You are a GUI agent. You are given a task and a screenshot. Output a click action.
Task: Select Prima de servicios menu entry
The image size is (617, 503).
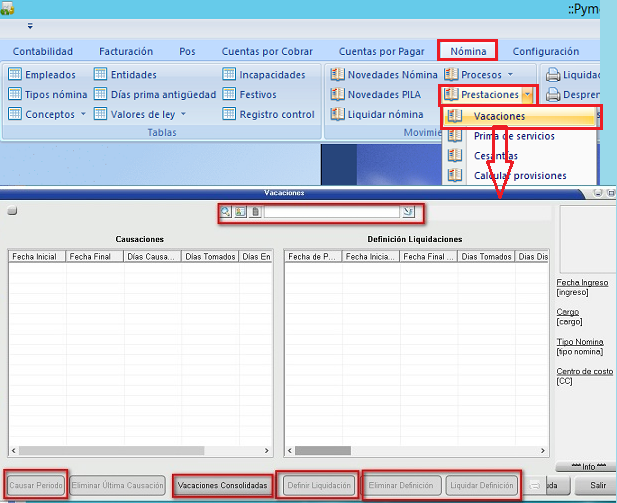point(514,136)
